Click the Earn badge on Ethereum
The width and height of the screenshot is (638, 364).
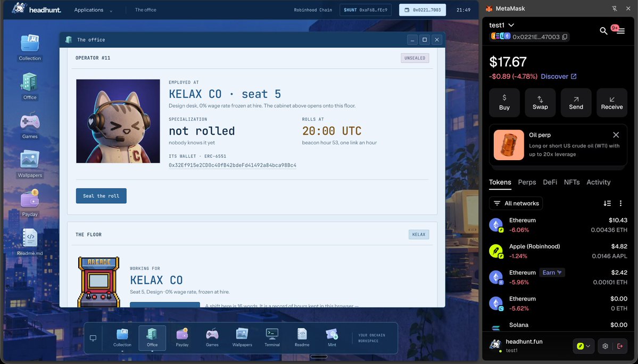(x=552, y=272)
